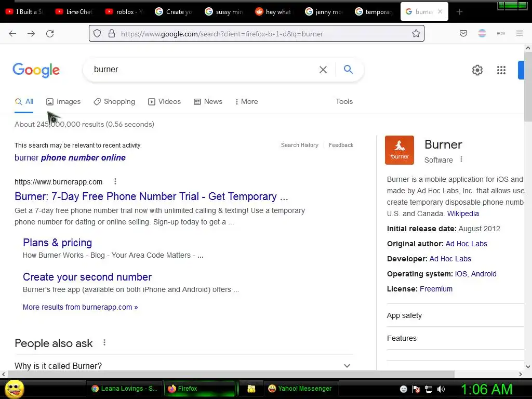Click the flag notification tray icon
The width and height of the screenshot is (532, 399).
(416, 389)
